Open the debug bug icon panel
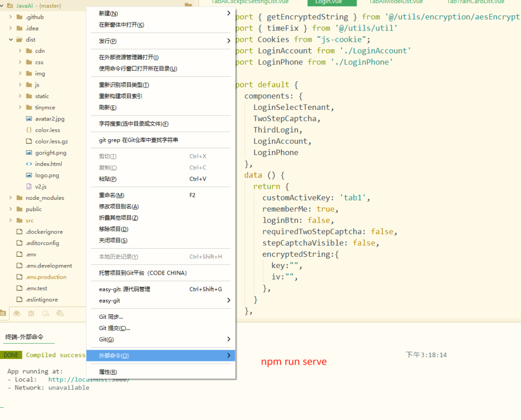This screenshot has width=521, height=420. [x=32, y=314]
